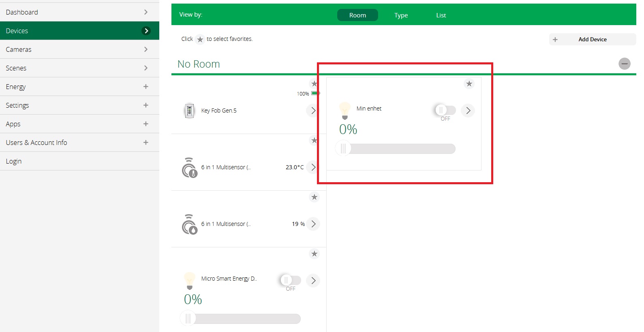The image size is (644, 332).
Task: Click the Min enhet device name
Action: [x=369, y=109]
